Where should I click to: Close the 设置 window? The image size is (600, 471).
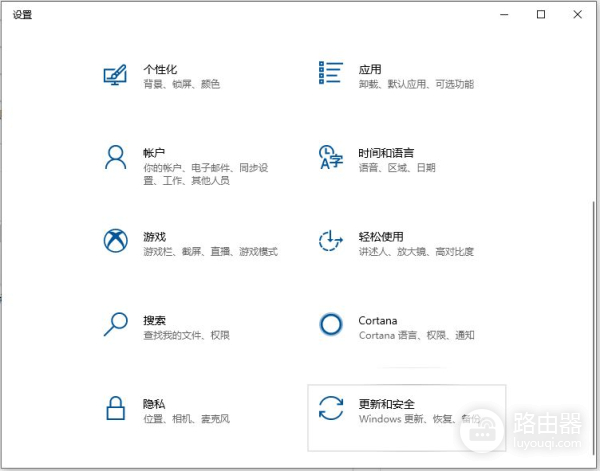(x=577, y=15)
